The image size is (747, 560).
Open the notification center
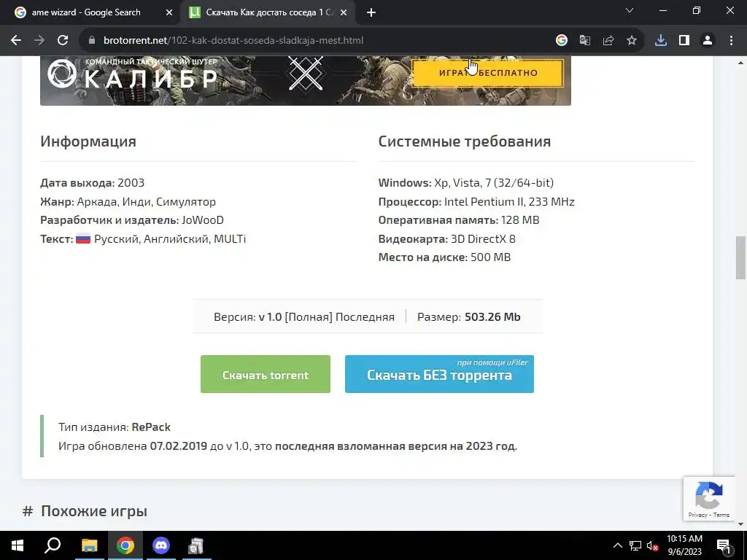click(724, 545)
